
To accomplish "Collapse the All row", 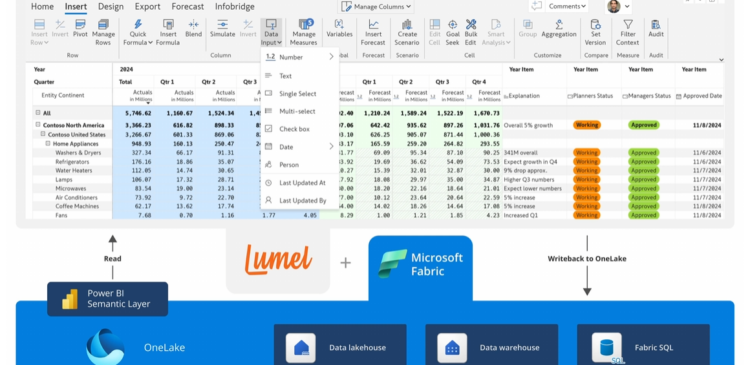I will [38, 113].
